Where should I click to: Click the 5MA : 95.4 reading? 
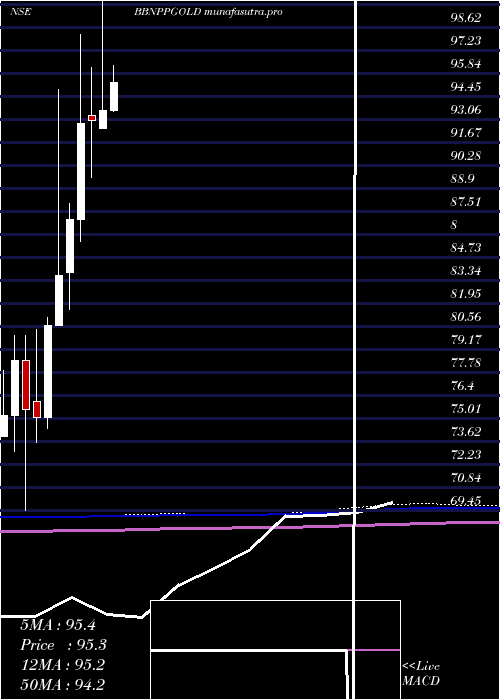[58, 625]
